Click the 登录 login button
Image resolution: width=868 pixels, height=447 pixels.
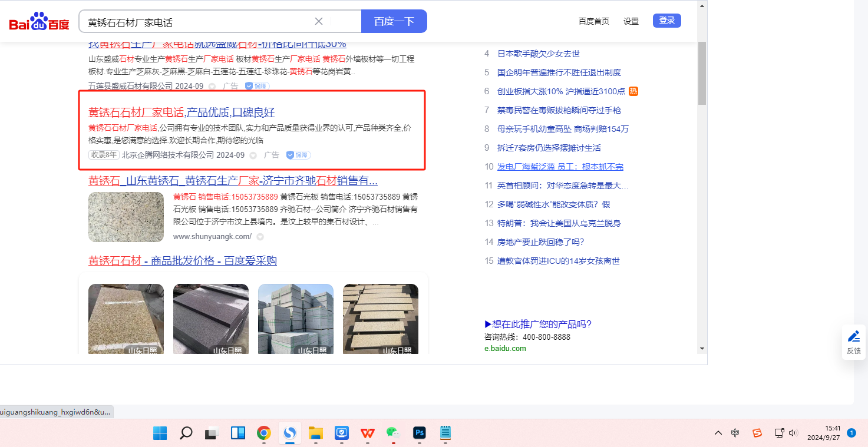[666, 21]
